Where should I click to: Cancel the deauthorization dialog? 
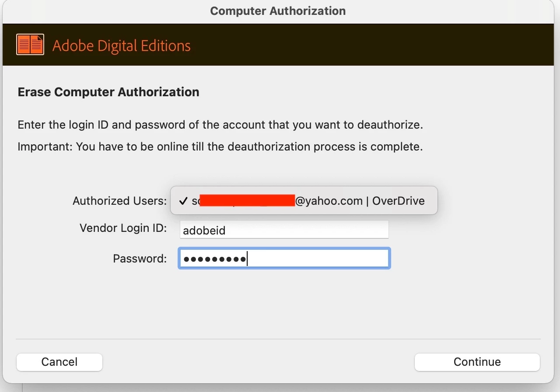point(59,362)
